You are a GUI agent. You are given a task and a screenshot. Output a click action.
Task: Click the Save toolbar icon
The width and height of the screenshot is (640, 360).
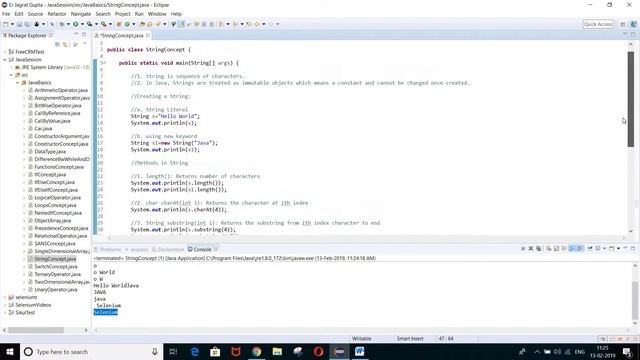[x=19, y=24]
